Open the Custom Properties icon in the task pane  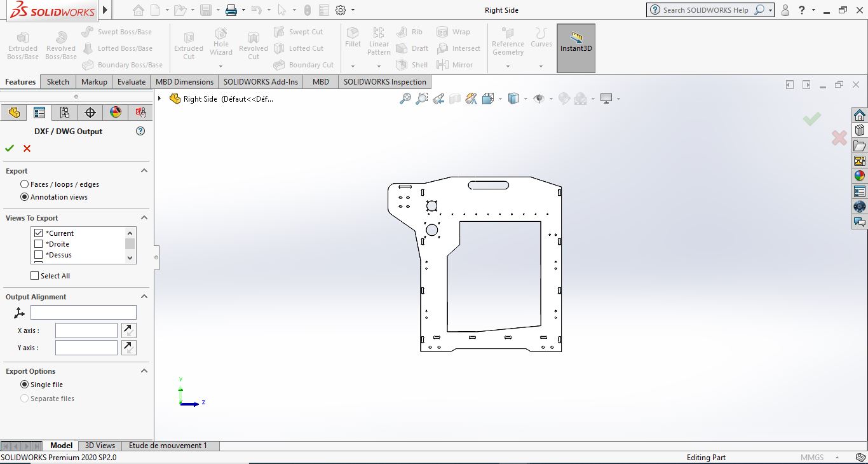[860, 191]
